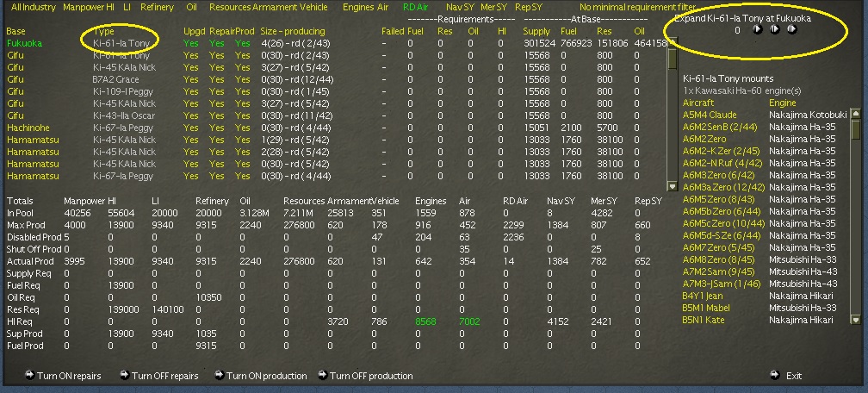Viewport: 868px width, 393px height.
Task: Toggle Prod on Gifu Ki-43-IIa Oscar row
Action: (243, 115)
